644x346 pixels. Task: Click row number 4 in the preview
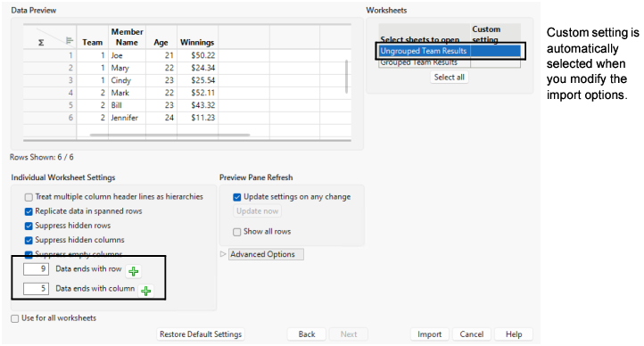click(x=50, y=93)
